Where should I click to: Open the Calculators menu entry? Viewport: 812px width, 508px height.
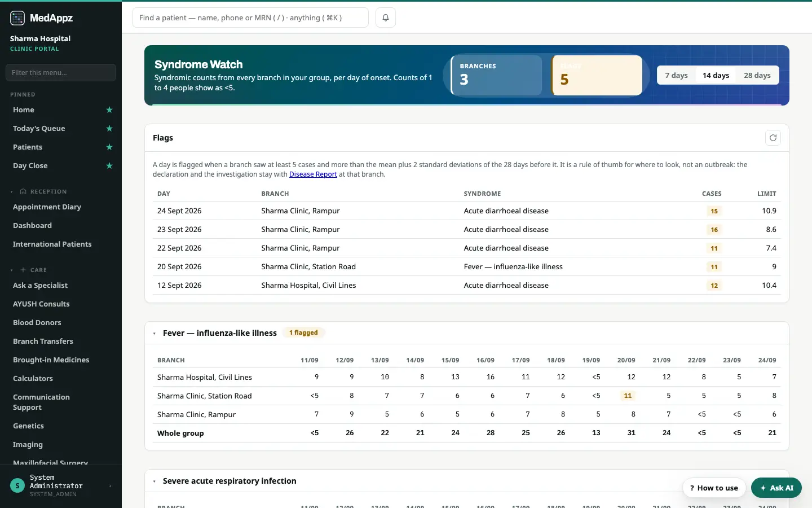tap(33, 379)
